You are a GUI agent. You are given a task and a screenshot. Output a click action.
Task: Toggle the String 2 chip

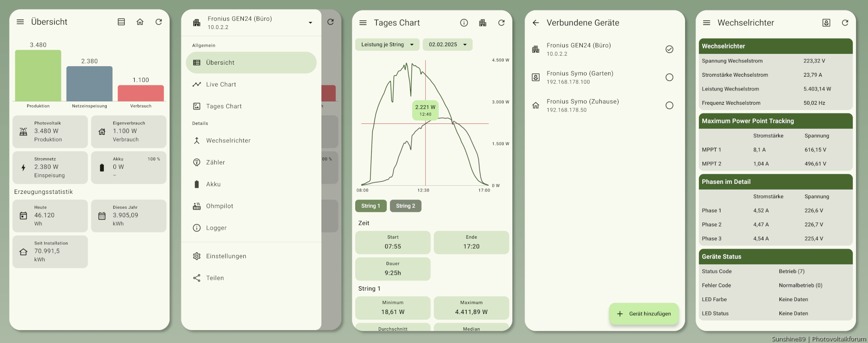click(405, 206)
